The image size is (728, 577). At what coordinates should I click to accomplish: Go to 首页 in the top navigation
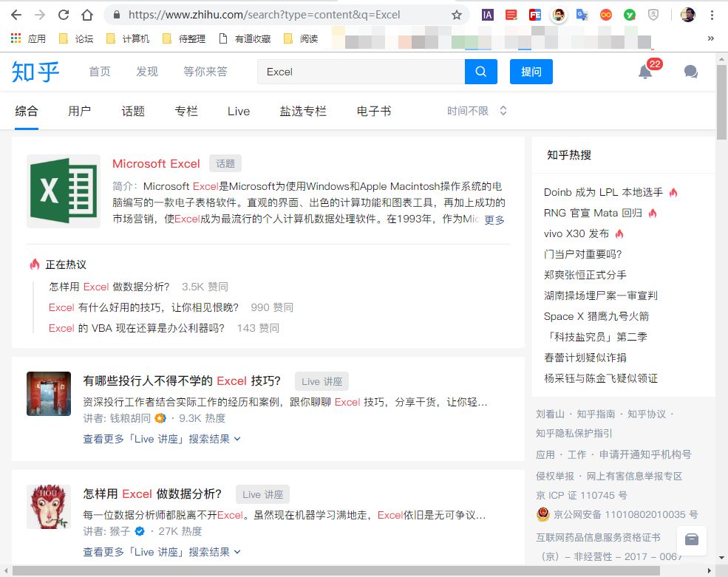click(x=100, y=72)
